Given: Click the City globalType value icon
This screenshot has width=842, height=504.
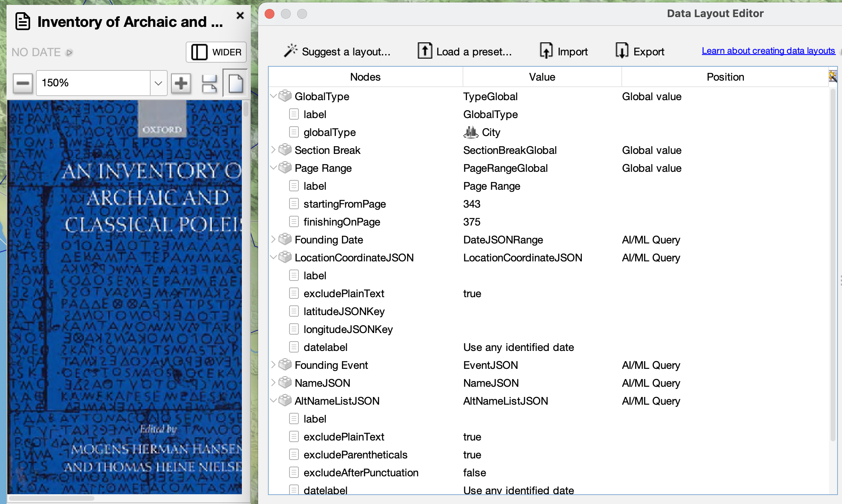Looking at the screenshot, I should pyautogui.click(x=471, y=132).
